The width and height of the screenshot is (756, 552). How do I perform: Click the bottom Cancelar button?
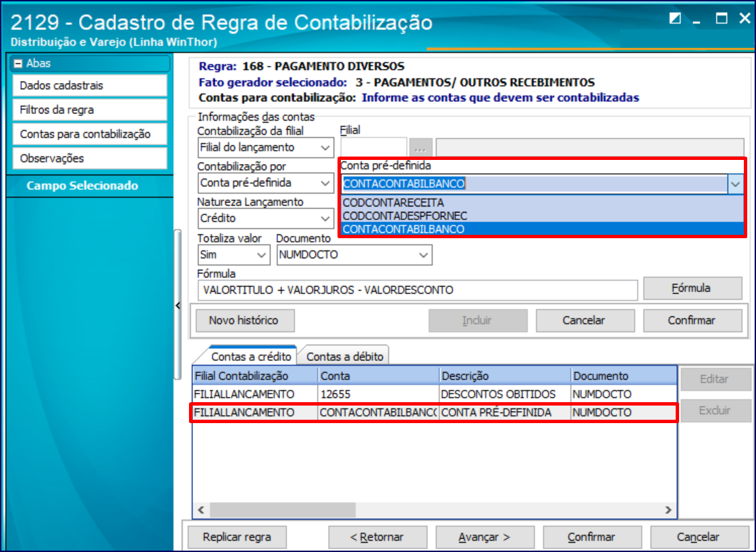pos(699,537)
